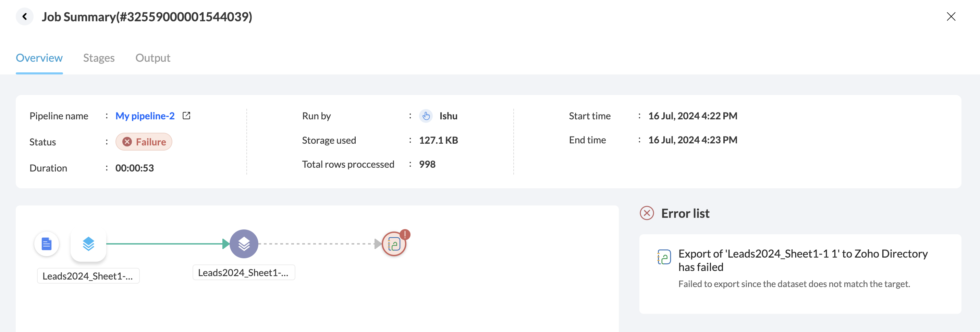Open the My pipeline-2 link
Screen dimensions: 980x332
pyautogui.click(x=145, y=116)
